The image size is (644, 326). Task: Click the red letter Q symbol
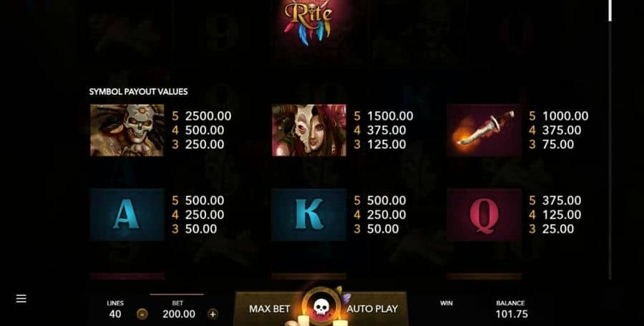point(484,214)
